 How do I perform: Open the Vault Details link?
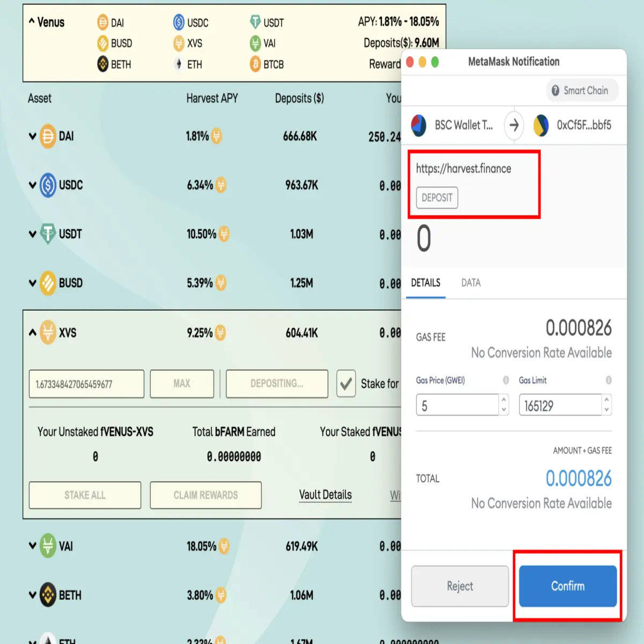pos(325,495)
